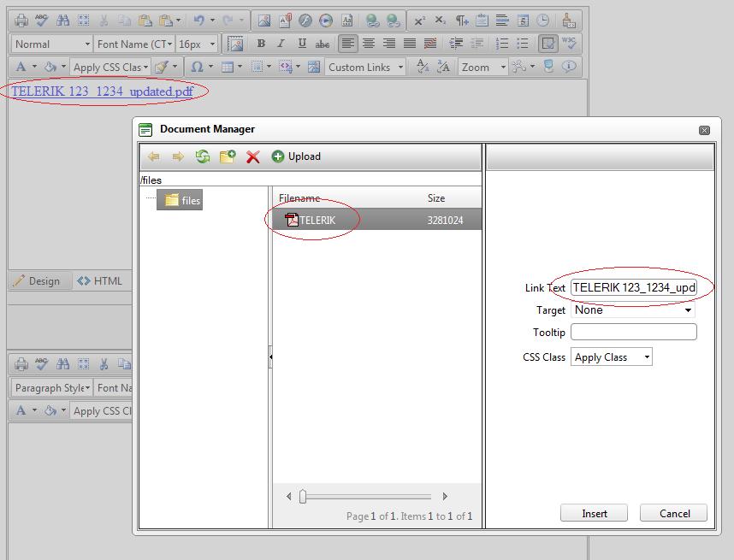734x560 pixels.
Task: Toggle full screen mode button beside W3C icon
Action: click(548, 44)
